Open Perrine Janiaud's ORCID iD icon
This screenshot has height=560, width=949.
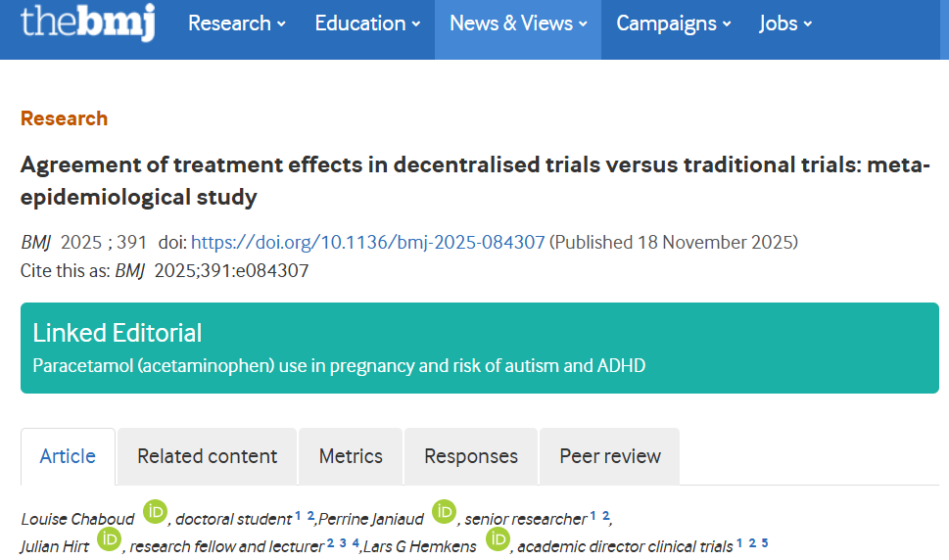coord(445,512)
